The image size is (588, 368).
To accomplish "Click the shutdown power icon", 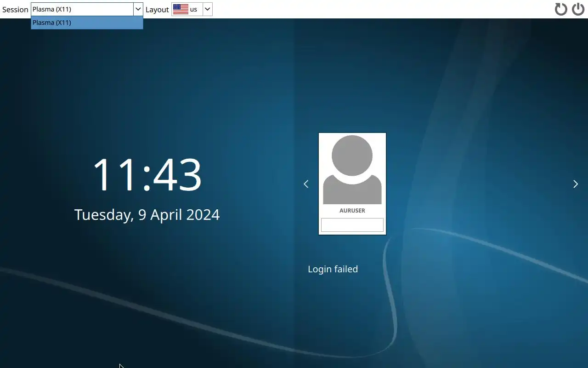I will (578, 9).
